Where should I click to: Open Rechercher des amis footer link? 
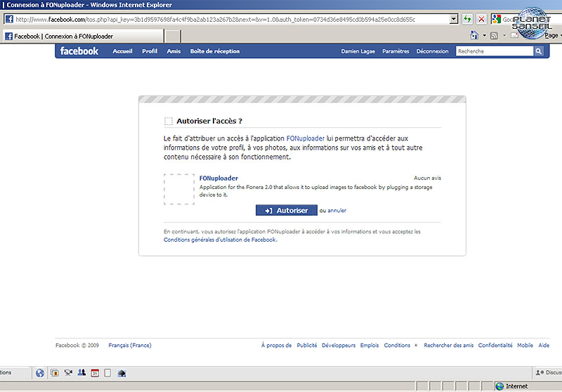[448, 345]
